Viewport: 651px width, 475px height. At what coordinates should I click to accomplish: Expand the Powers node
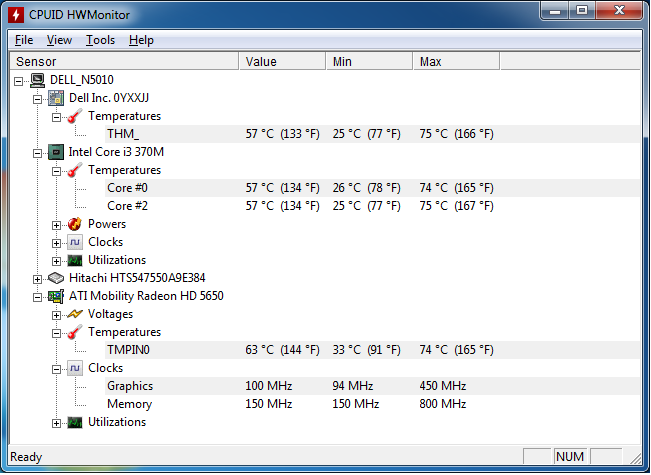(x=56, y=225)
